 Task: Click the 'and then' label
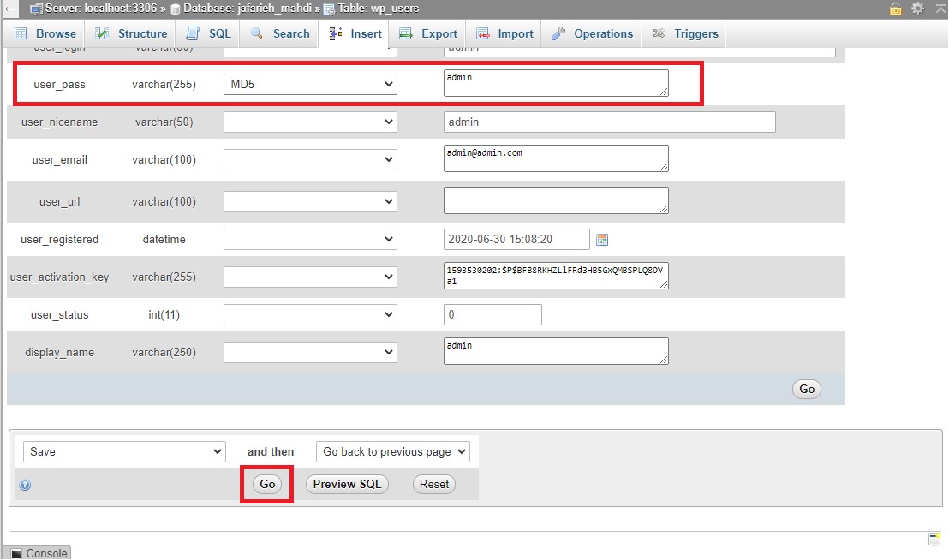[271, 452]
